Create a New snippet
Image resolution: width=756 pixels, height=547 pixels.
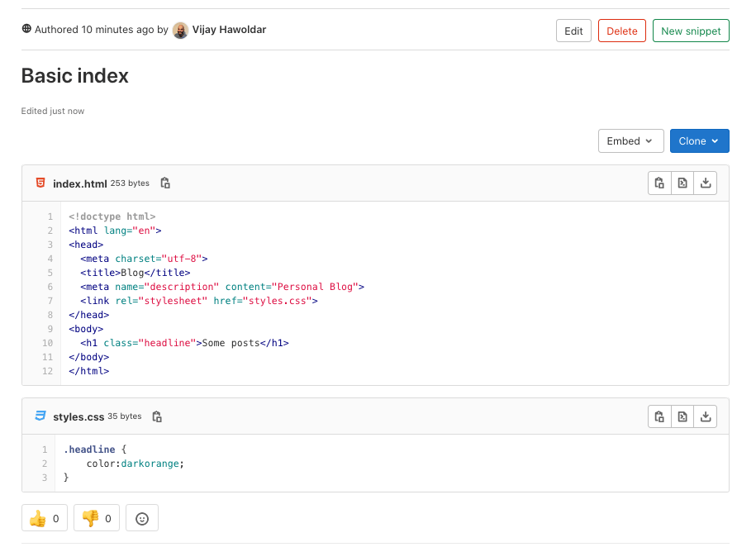coord(691,31)
